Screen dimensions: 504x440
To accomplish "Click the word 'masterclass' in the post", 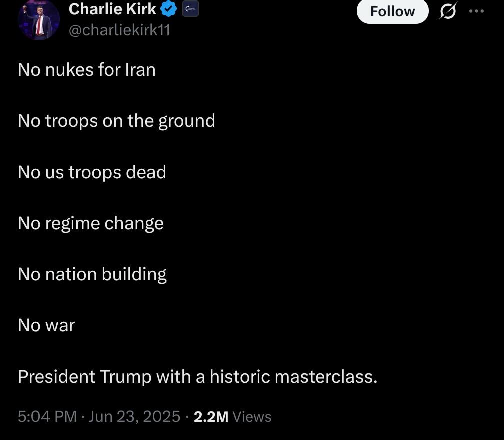I will click(325, 376).
